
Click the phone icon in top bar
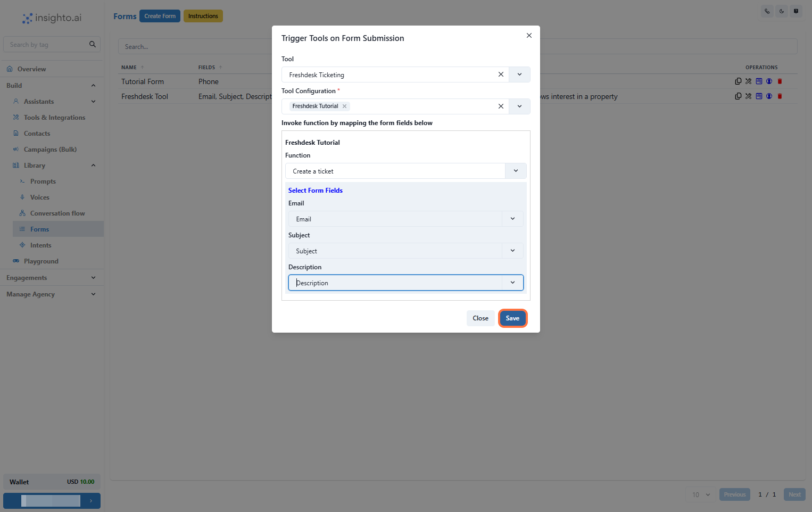click(767, 11)
